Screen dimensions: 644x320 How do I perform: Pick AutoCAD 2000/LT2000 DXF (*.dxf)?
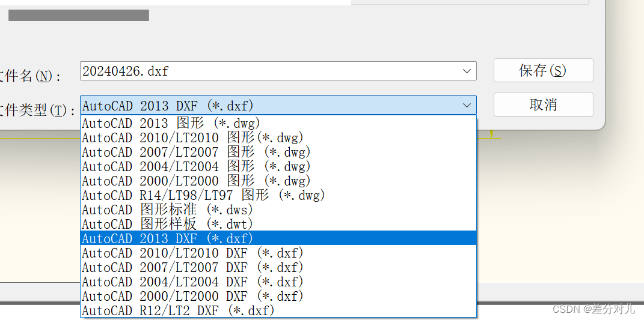278,296
